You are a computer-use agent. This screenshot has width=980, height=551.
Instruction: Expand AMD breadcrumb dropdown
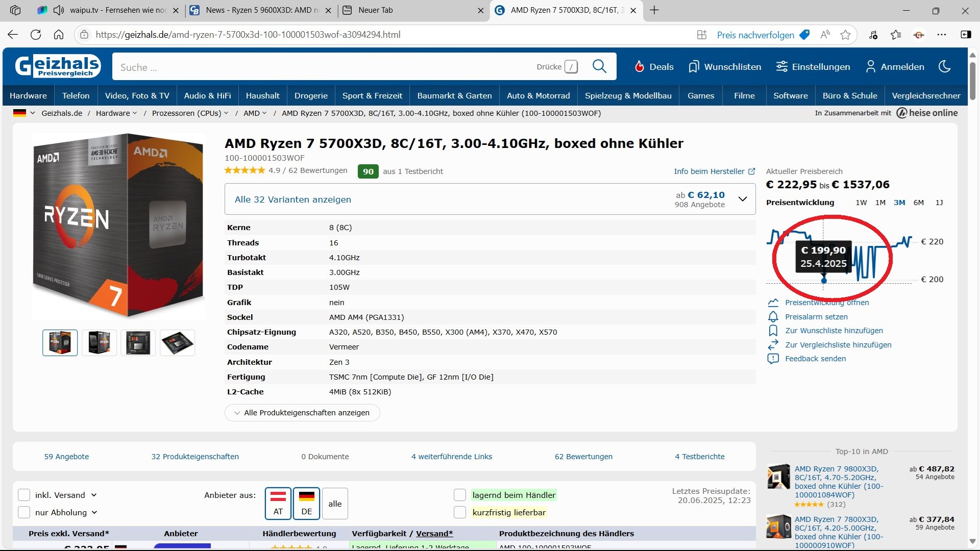[264, 113]
